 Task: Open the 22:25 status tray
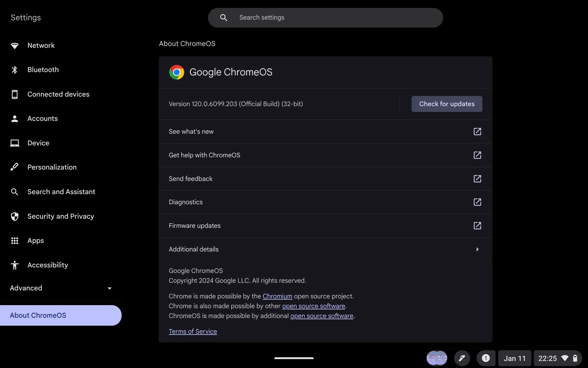tap(557, 358)
